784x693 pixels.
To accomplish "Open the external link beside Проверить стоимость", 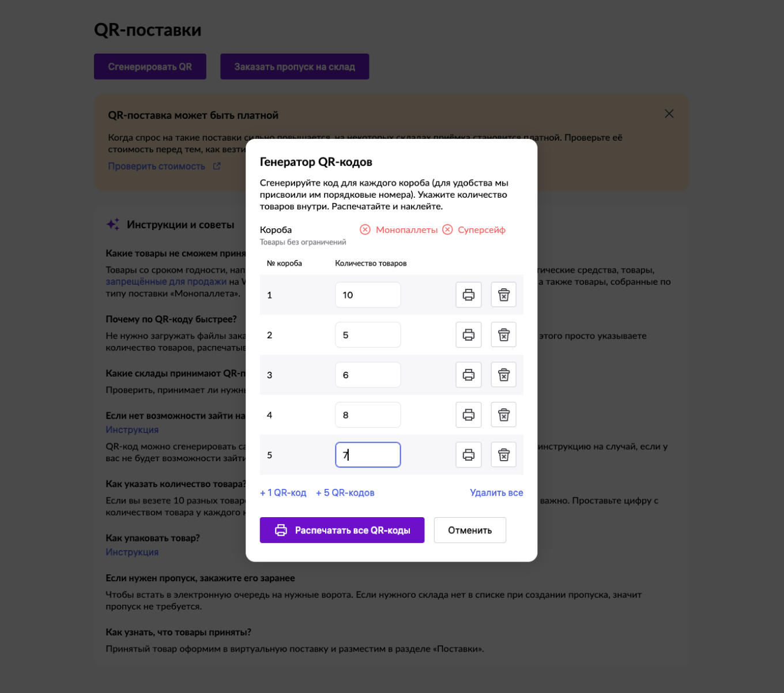I will (x=216, y=165).
